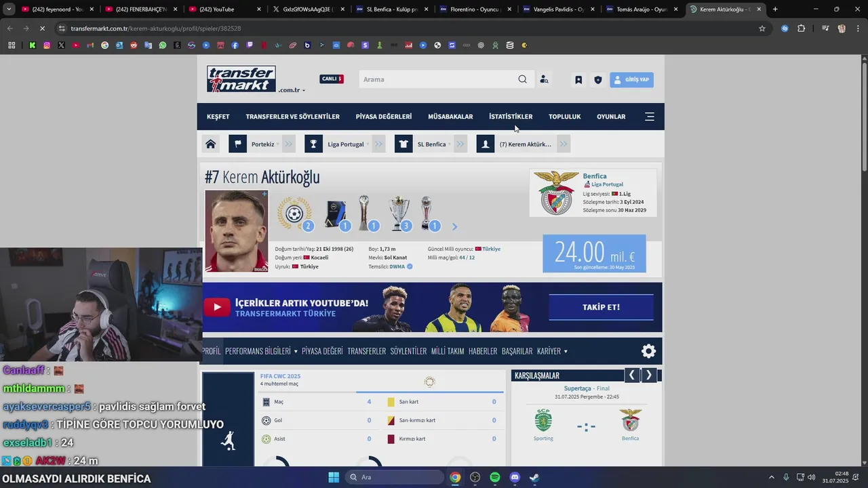Image resolution: width=868 pixels, height=488 pixels.
Task: Open the KEŞFET menu
Action: (218, 117)
